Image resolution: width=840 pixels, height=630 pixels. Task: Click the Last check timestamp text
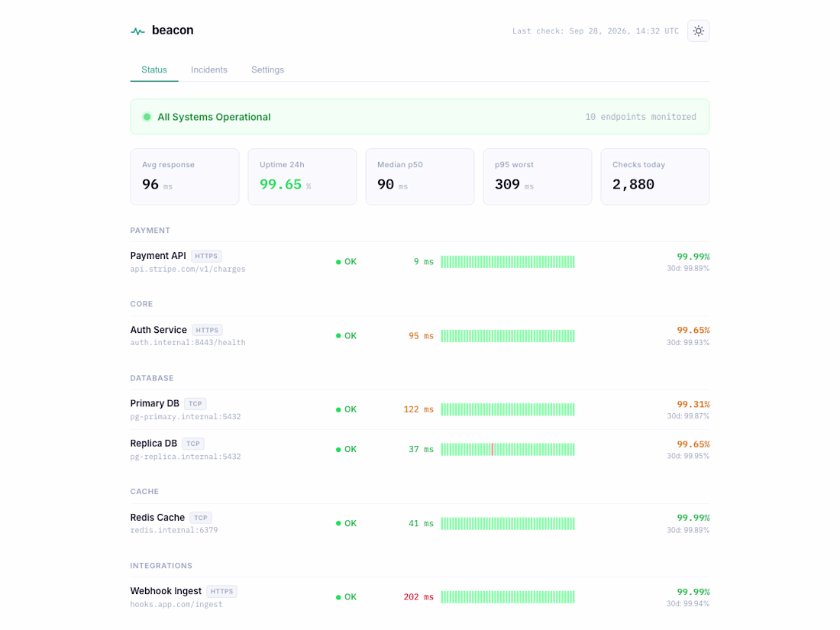[x=595, y=31]
